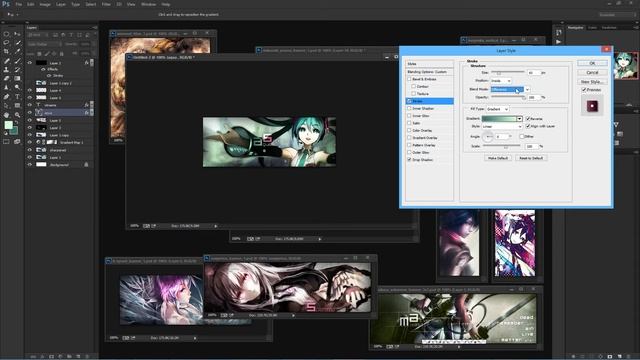The width and height of the screenshot is (640, 360).
Task: Switch to the Navigator tab
Action: 576,28
